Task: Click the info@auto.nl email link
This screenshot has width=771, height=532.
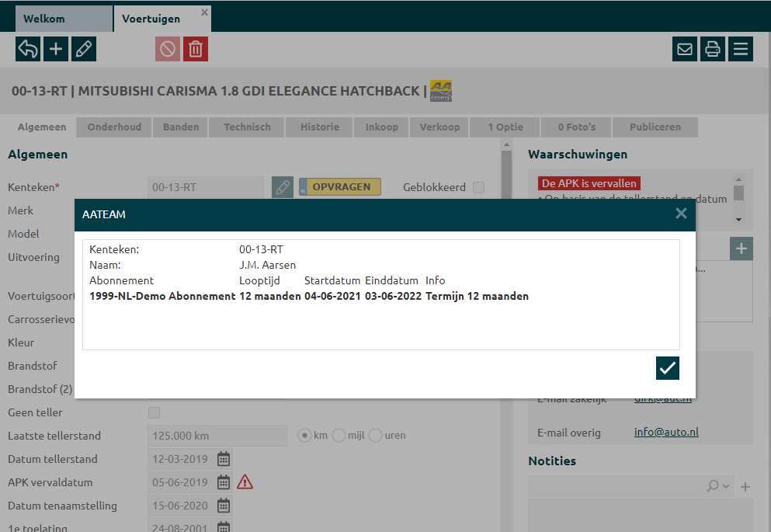Action: [x=666, y=432]
